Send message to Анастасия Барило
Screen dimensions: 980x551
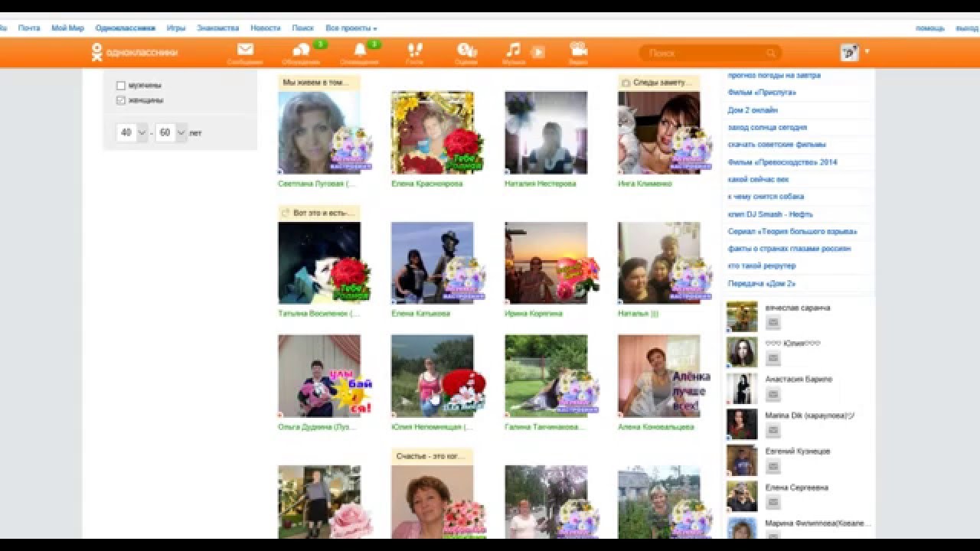773,394
